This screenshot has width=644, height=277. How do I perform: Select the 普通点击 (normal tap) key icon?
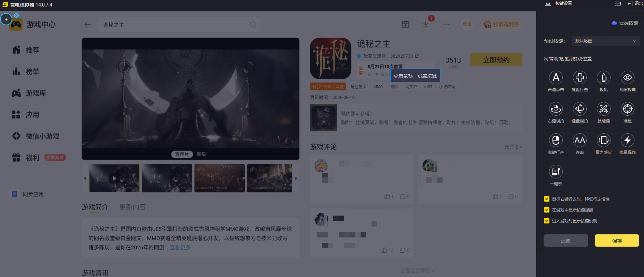pyautogui.click(x=556, y=77)
